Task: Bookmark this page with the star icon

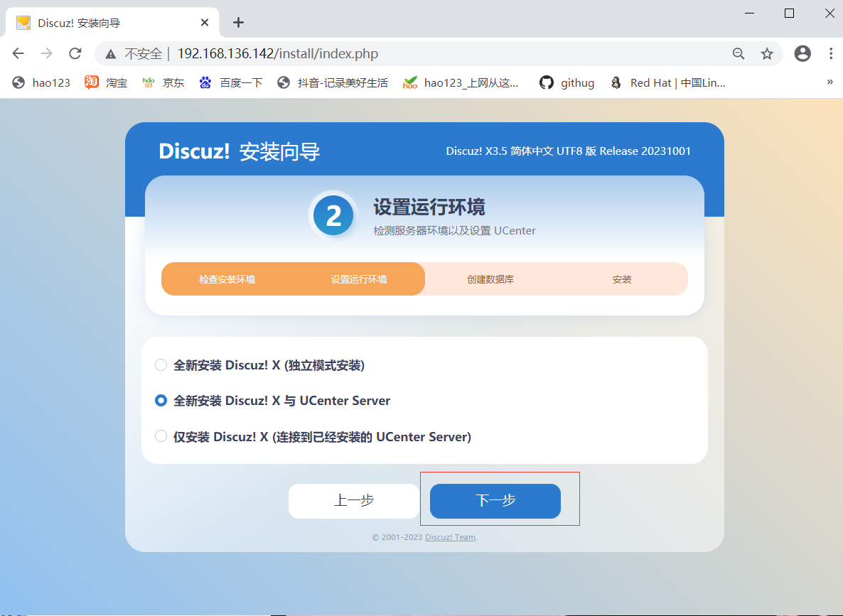Action: [x=767, y=53]
